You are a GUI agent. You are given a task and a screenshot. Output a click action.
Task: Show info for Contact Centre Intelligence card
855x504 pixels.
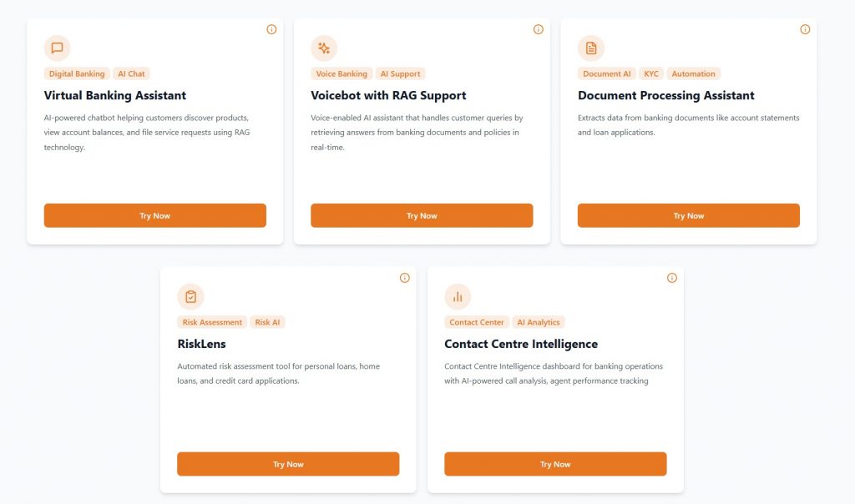(672, 278)
